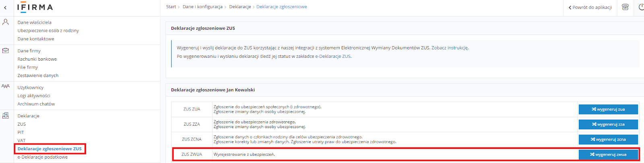Go to Deklaracje breadcrumb

[240, 7]
